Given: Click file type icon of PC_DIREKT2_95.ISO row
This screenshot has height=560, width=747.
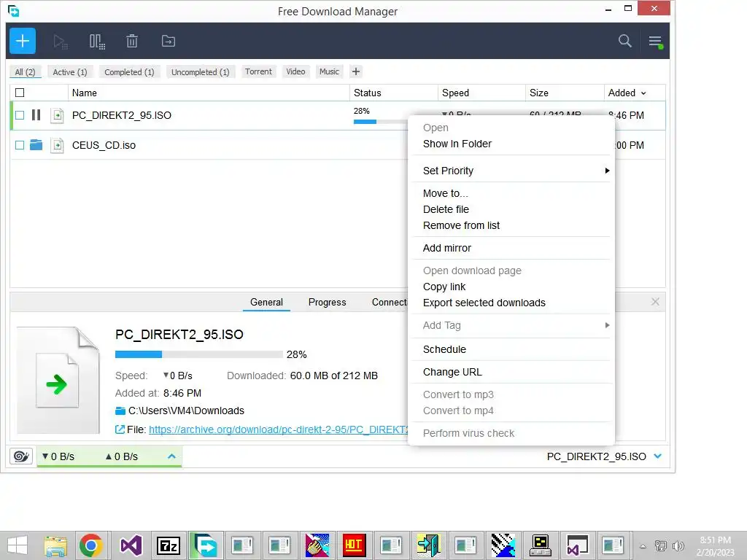Looking at the screenshot, I should pos(57,115).
